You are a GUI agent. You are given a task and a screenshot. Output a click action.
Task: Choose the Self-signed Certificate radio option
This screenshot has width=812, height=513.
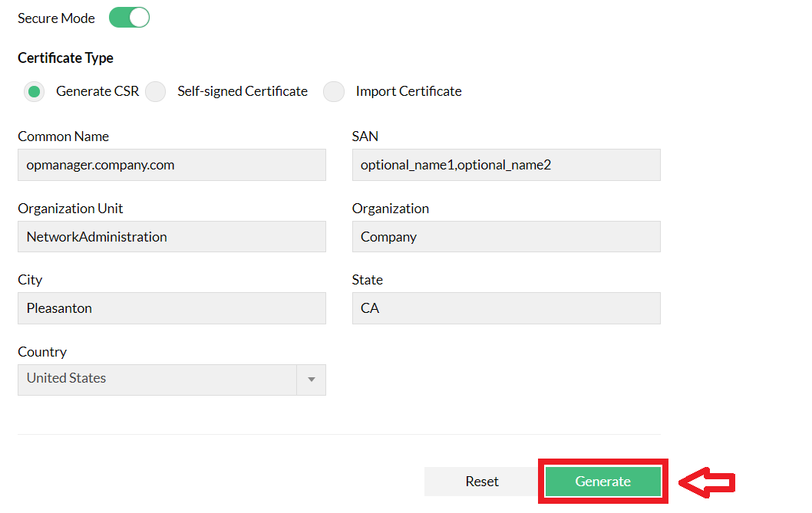coord(156,92)
